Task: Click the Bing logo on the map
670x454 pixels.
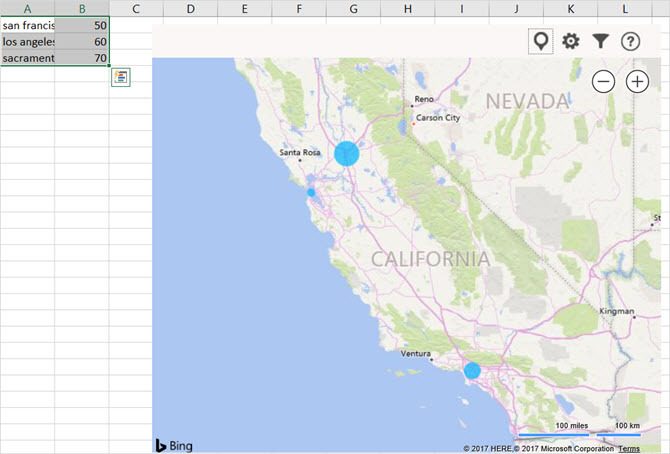Action: tap(174, 445)
